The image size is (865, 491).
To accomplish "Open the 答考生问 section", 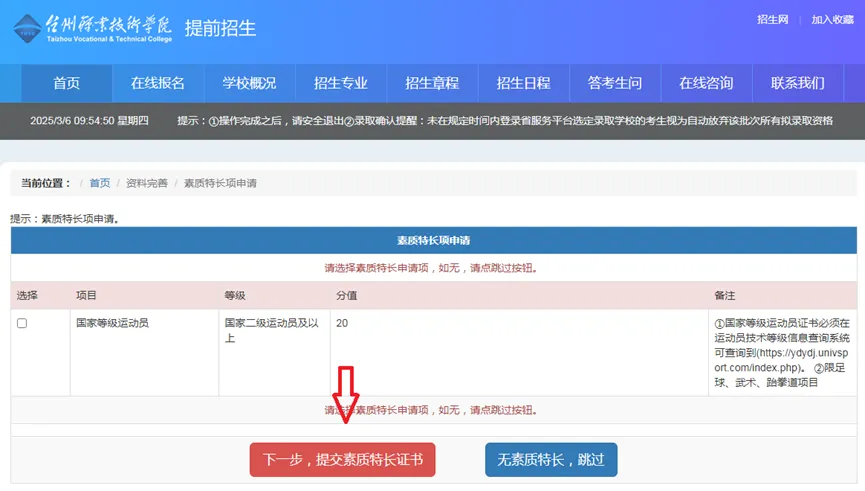I will [x=615, y=83].
